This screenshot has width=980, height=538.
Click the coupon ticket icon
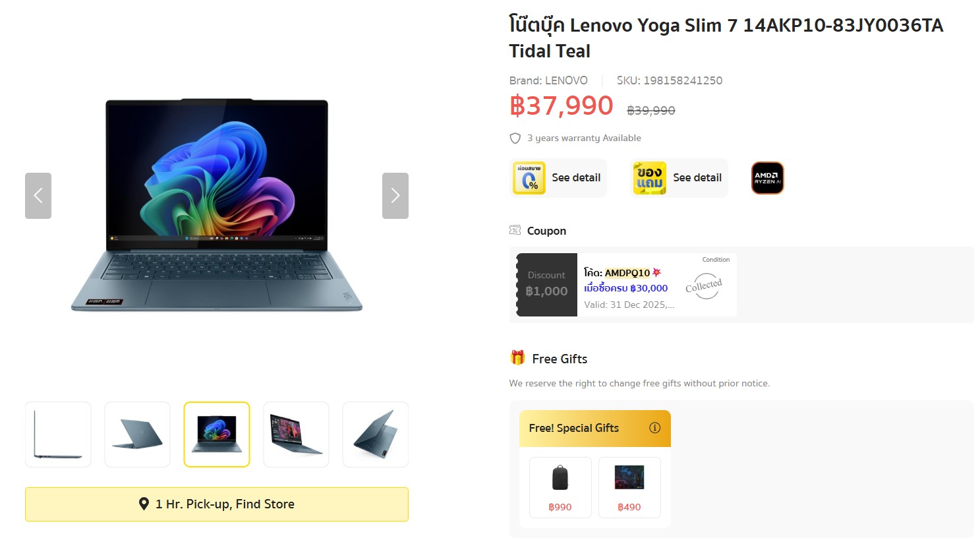515,230
